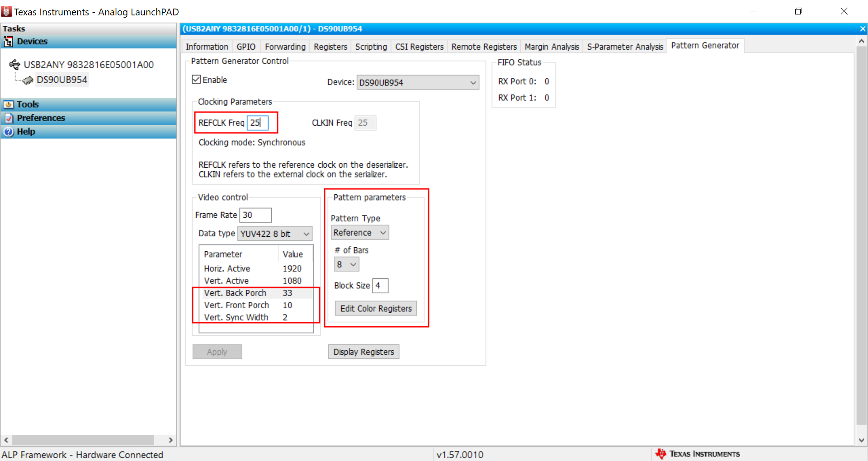The image size is (868, 461).
Task: Click the Frame Rate input field
Action: click(x=255, y=215)
